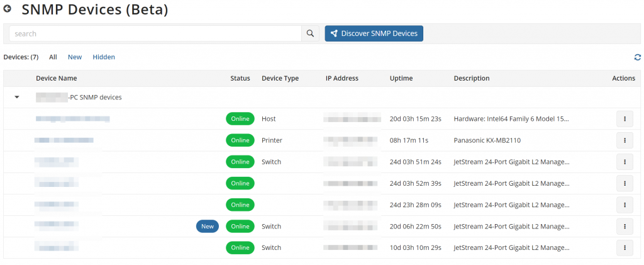The image size is (644, 265).
Task: Click uptime value 08h 17m 11s
Action: (x=409, y=140)
